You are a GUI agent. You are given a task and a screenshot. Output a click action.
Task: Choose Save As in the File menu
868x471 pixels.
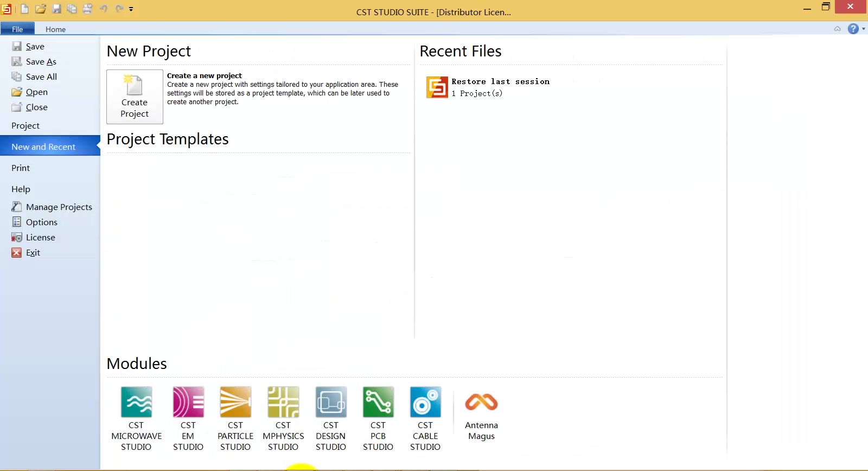(41, 62)
